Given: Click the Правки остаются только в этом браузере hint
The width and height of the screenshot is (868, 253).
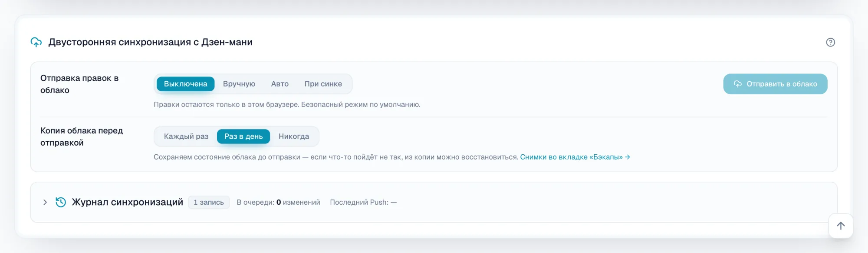Looking at the screenshot, I should click(287, 104).
